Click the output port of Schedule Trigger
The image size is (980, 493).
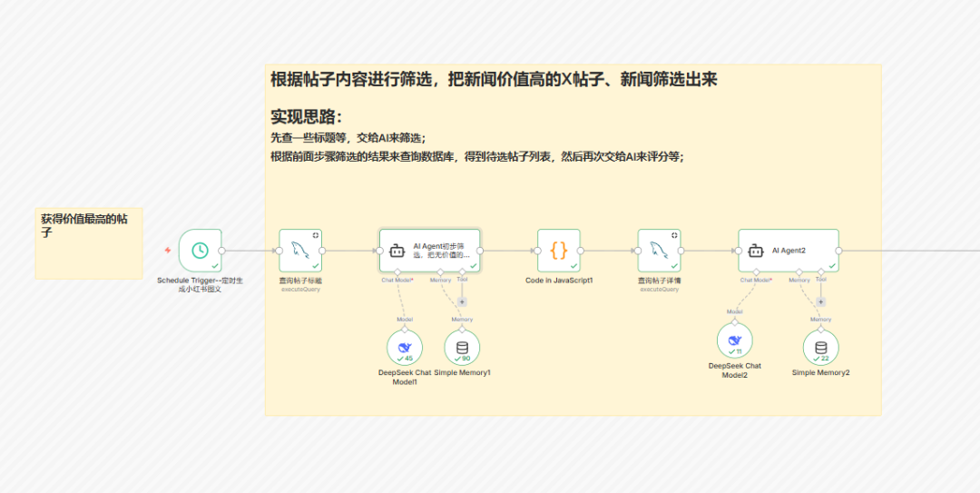222,251
